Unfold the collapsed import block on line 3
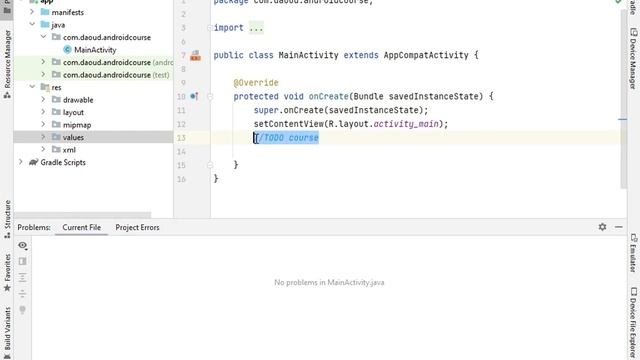 [x=210, y=28]
